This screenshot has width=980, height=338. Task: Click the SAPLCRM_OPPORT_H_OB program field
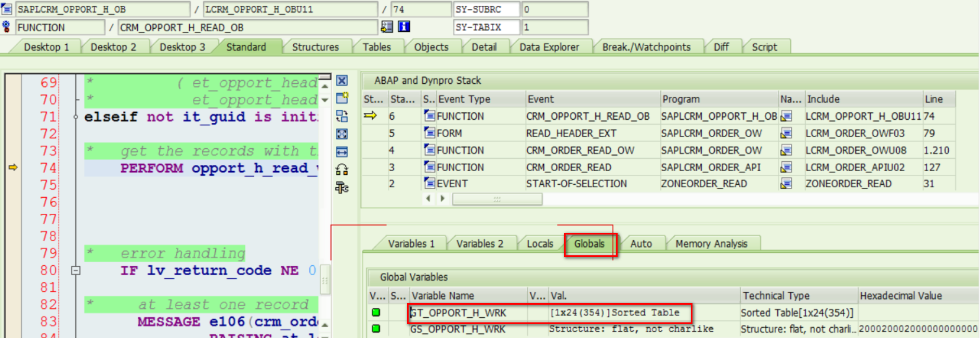(103, 9)
